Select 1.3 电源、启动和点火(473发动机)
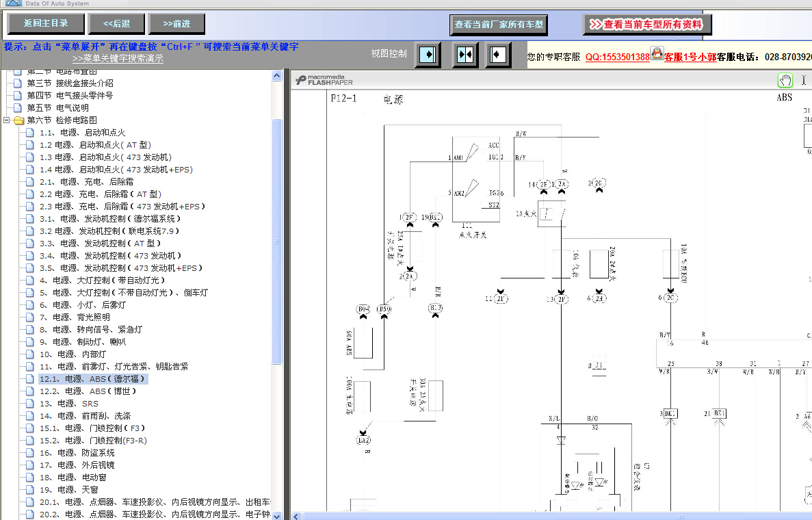 (105, 157)
